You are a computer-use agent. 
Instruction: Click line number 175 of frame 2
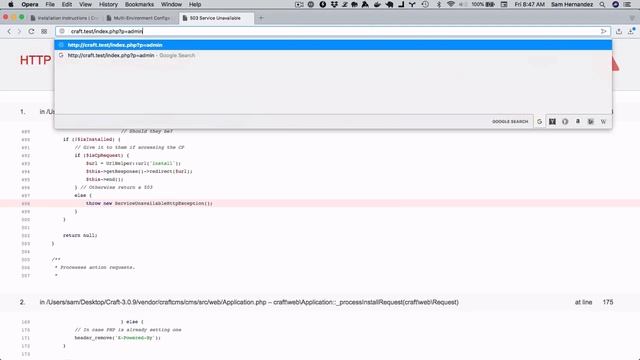608,302
